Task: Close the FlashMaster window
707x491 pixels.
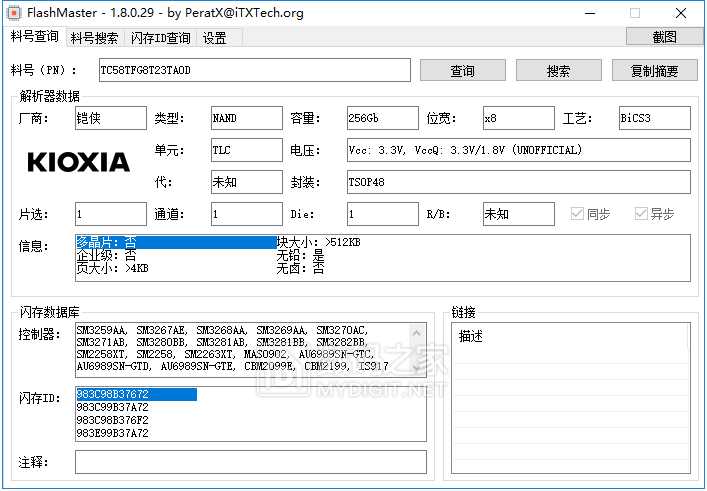Action: coord(681,13)
